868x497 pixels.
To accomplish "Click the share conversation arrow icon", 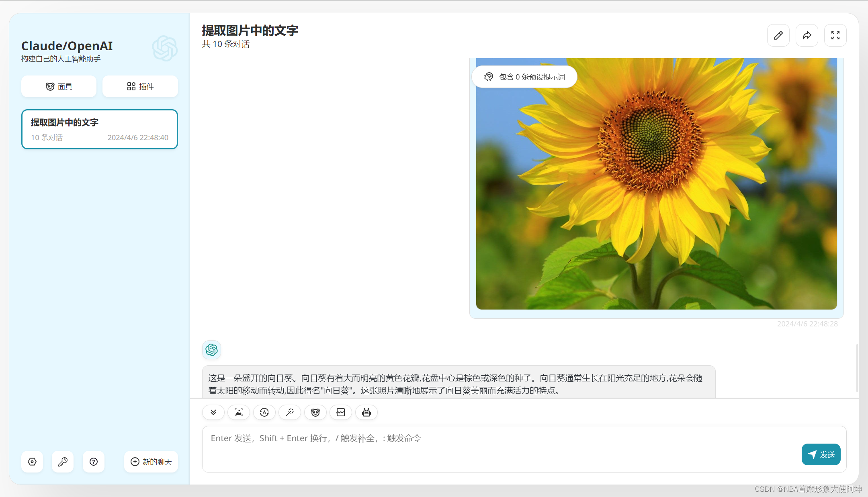I will click(x=807, y=35).
